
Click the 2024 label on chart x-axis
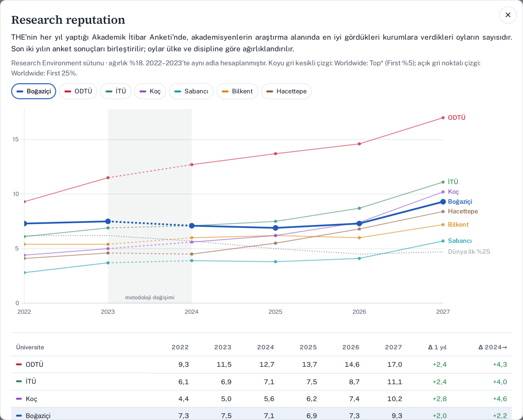(x=192, y=311)
